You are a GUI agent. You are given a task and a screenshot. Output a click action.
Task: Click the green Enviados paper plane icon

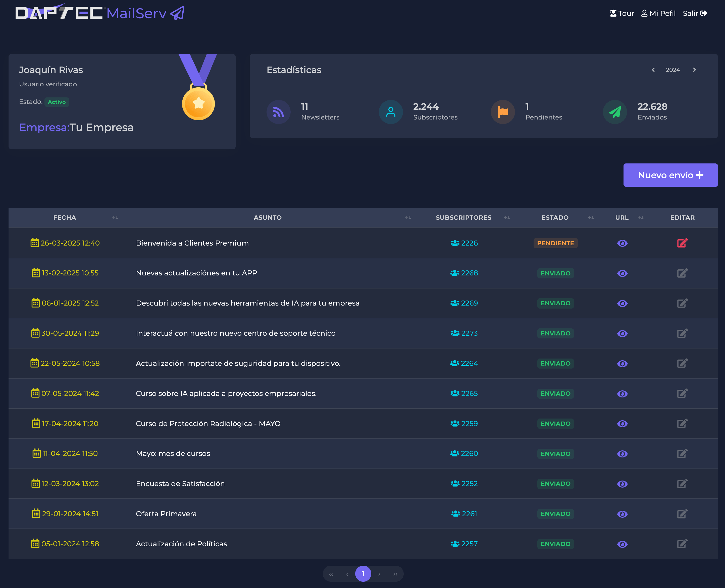(x=615, y=112)
